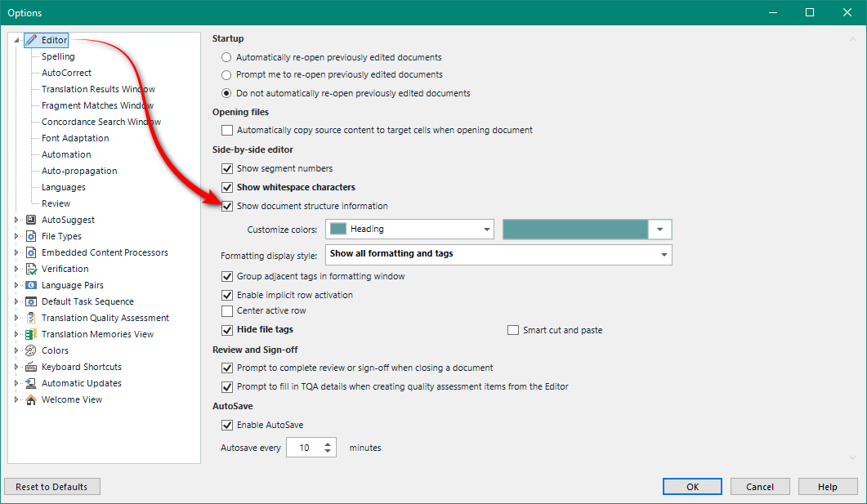Click the Translation Memories View icon

click(x=31, y=334)
